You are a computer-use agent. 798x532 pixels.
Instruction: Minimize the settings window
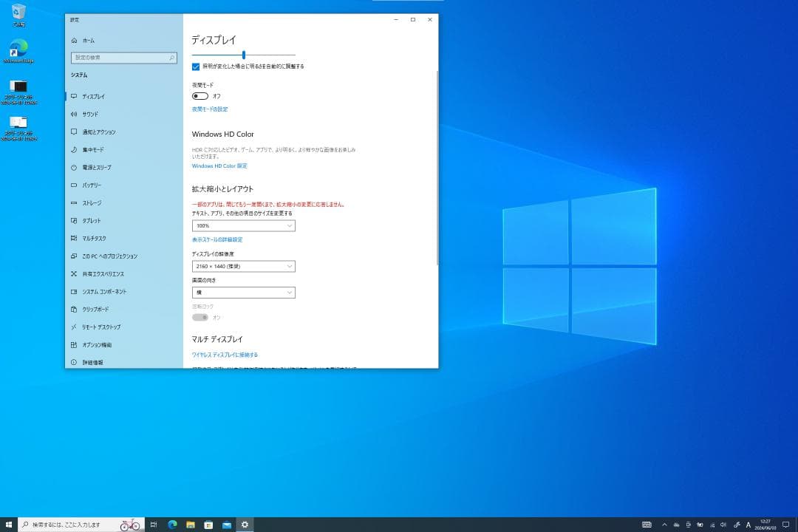click(396, 20)
